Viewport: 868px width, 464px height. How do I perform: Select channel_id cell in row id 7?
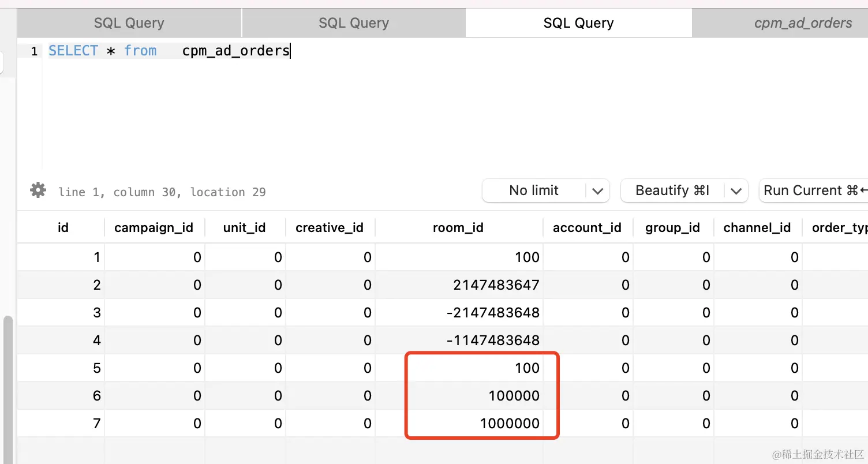[758, 423]
